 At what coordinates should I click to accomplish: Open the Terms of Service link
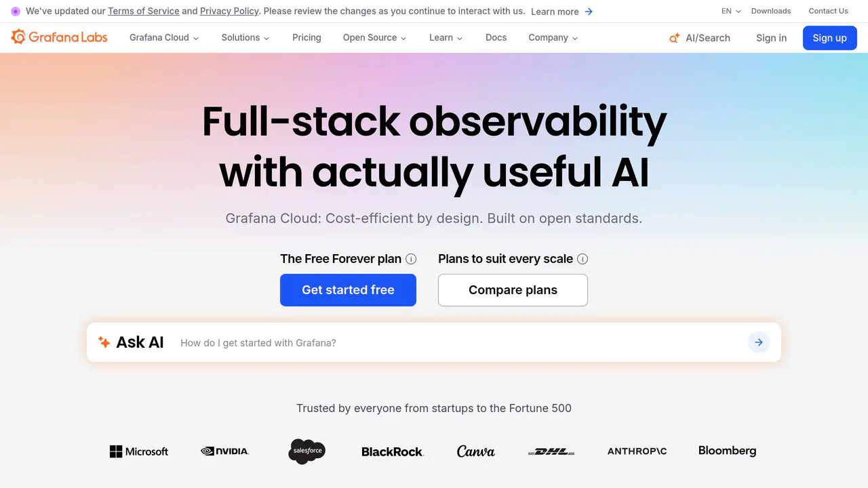coord(144,11)
